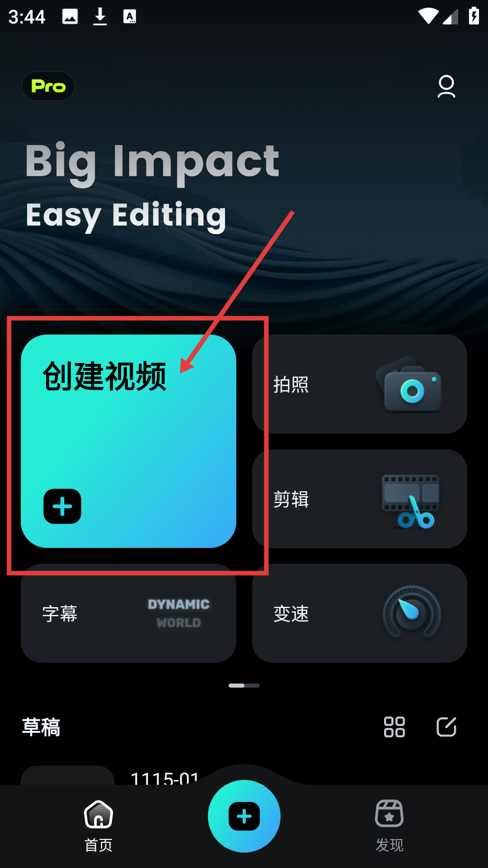Viewport: 488px width, 868px height.
Task: Tap the plus icon inside 创建视频 card
Action: (x=62, y=506)
